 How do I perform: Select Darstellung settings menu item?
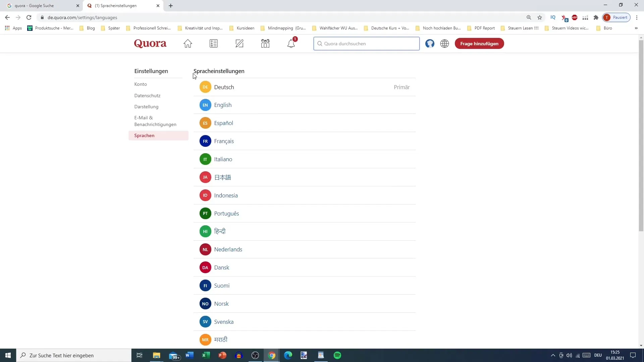point(146,106)
